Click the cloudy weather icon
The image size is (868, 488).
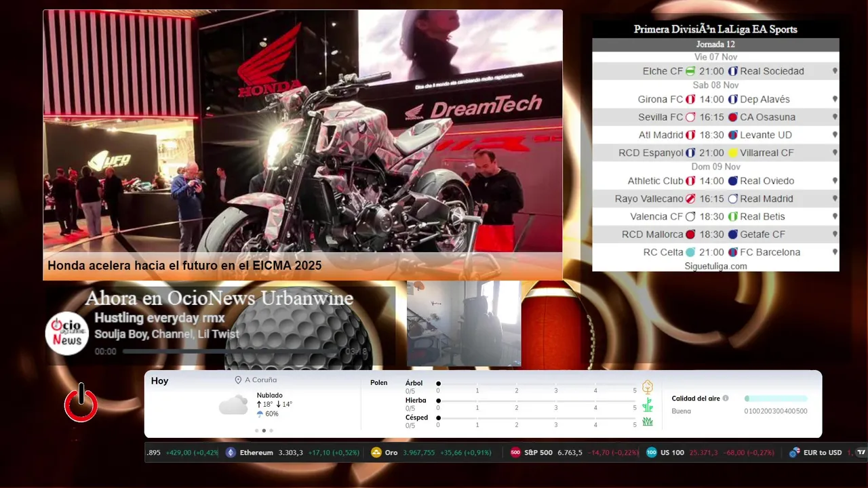(233, 405)
